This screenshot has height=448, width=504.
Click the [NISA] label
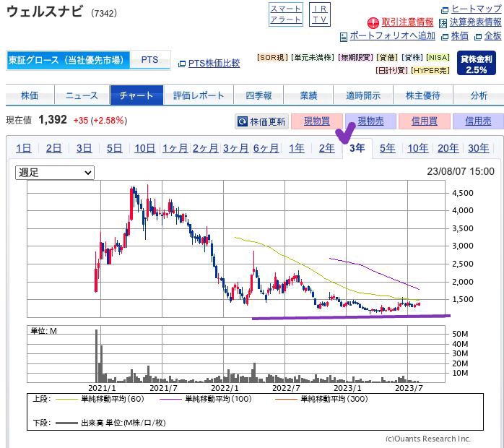point(438,58)
